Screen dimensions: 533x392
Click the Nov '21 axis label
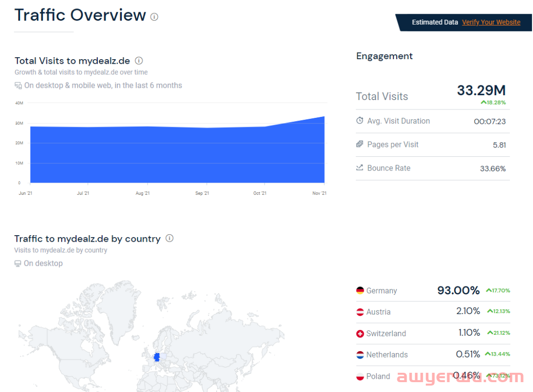pyautogui.click(x=319, y=193)
